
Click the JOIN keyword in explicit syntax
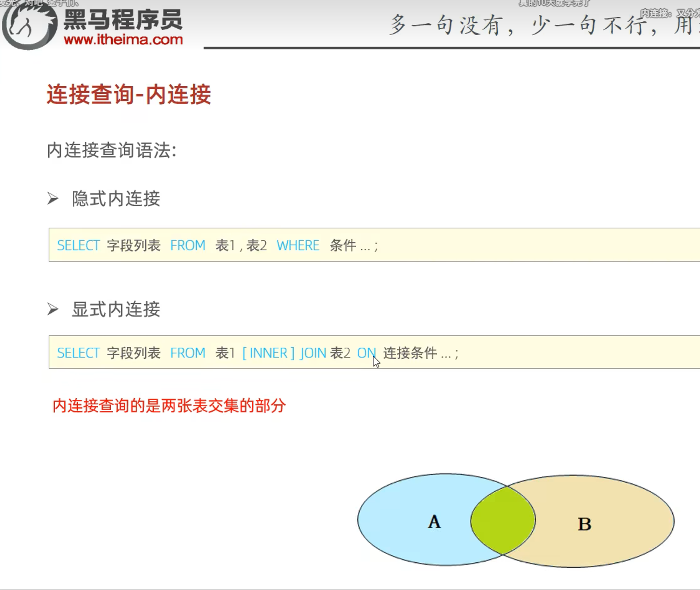[x=313, y=353]
